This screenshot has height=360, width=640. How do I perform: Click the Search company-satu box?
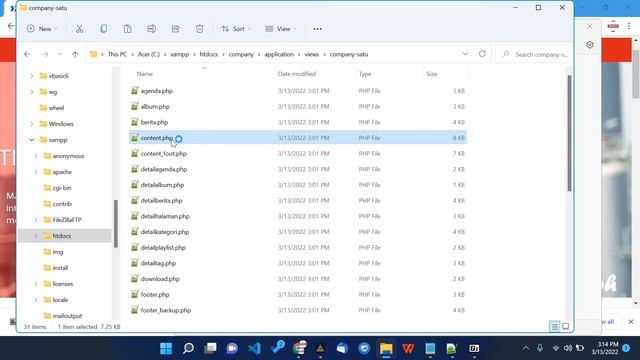click(533, 54)
